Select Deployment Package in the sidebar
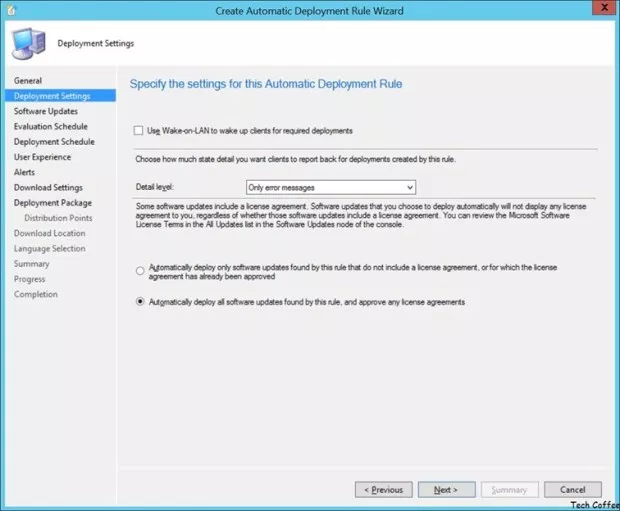Image resolution: width=620 pixels, height=511 pixels. point(53,203)
